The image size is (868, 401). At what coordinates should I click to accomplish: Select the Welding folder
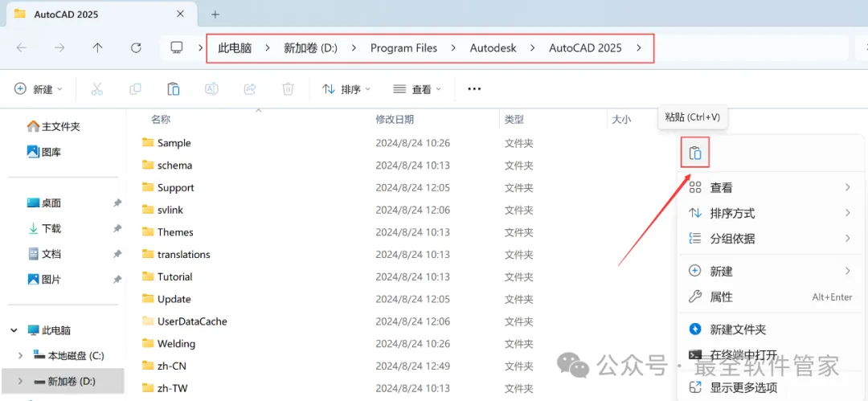tap(169, 343)
